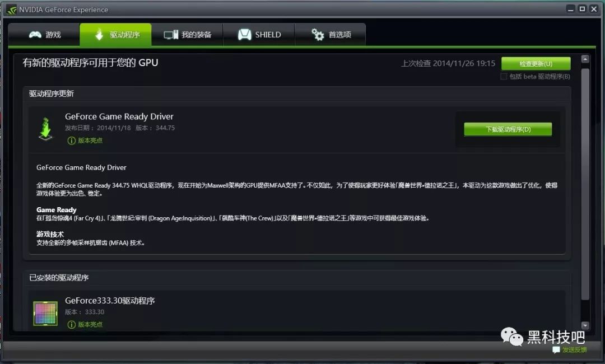The height and width of the screenshot is (364, 605).
Task: Close the GeForce Experience window
Action: (x=594, y=9)
